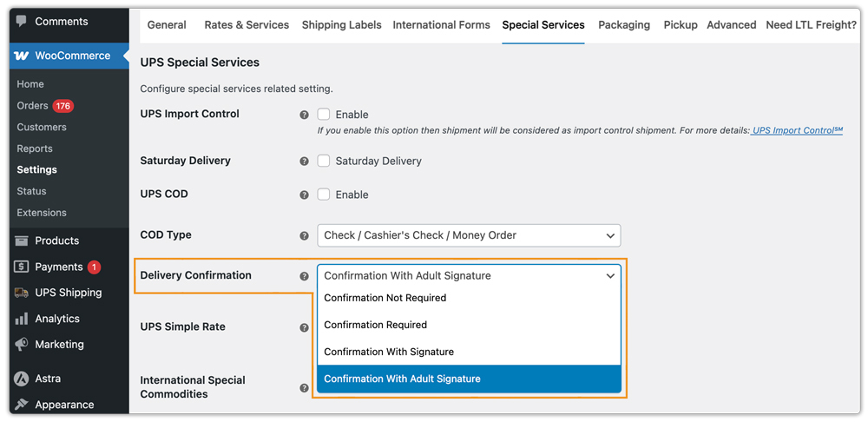Image resolution: width=868 pixels, height=422 pixels.
Task: Click help icon beside International Special Commodities
Action: pyautogui.click(x=304, y=388)
